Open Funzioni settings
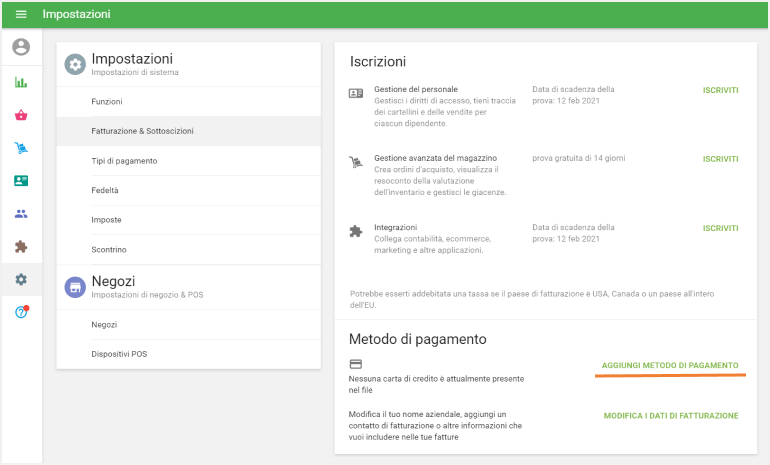 [189, 102]
